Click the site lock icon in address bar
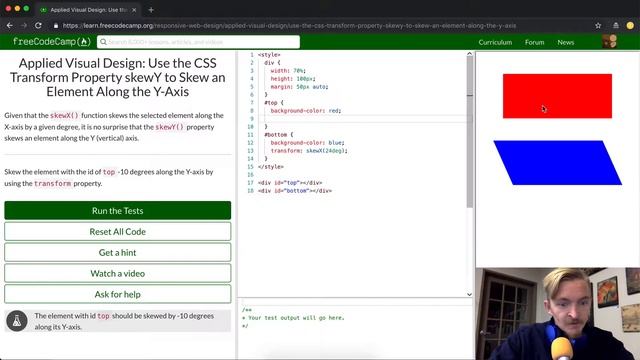The height and width of the screenshot is (360, 640). (x=56, y=26)
